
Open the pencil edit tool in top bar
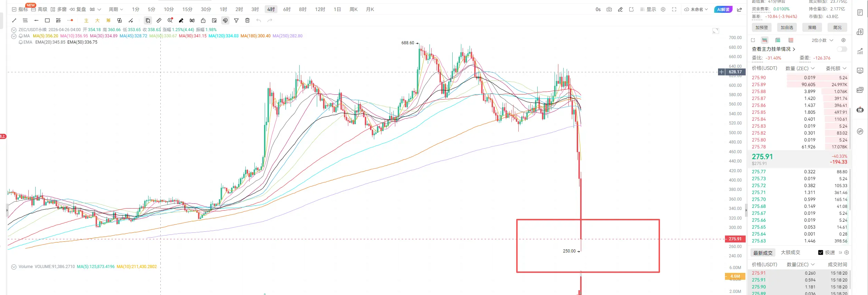pos(620,9)
